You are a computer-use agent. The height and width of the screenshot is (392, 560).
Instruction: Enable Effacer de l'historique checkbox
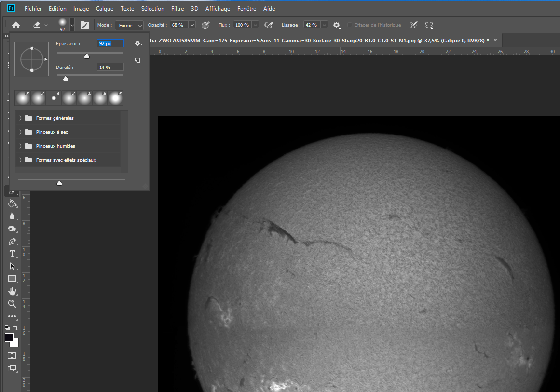(x=350, y=25)
